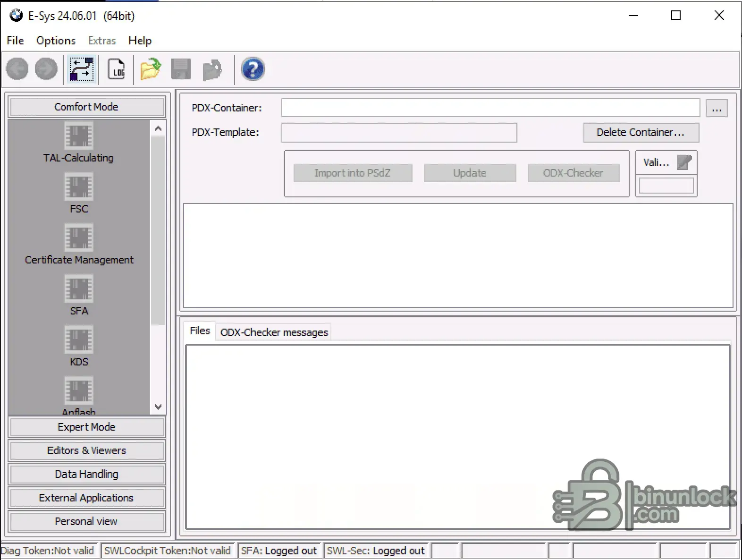Click into the PDX-Container input field

(x=490, y=108)
